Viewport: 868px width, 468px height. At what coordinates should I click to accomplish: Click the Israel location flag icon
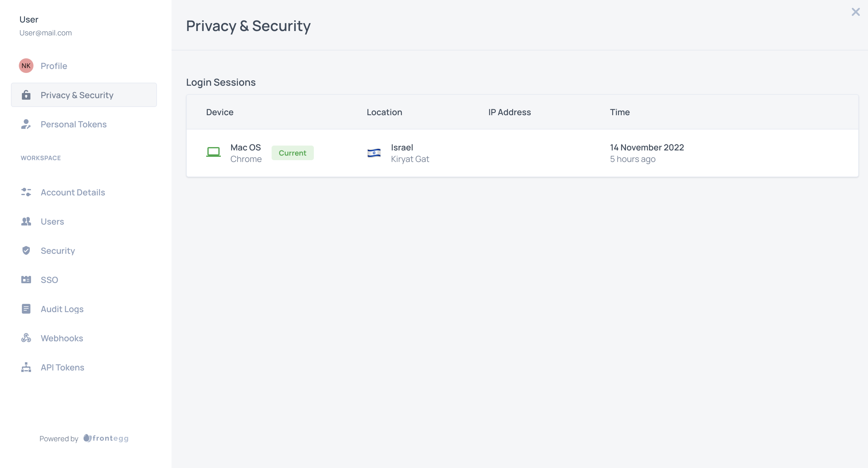(x=374, y=152)
